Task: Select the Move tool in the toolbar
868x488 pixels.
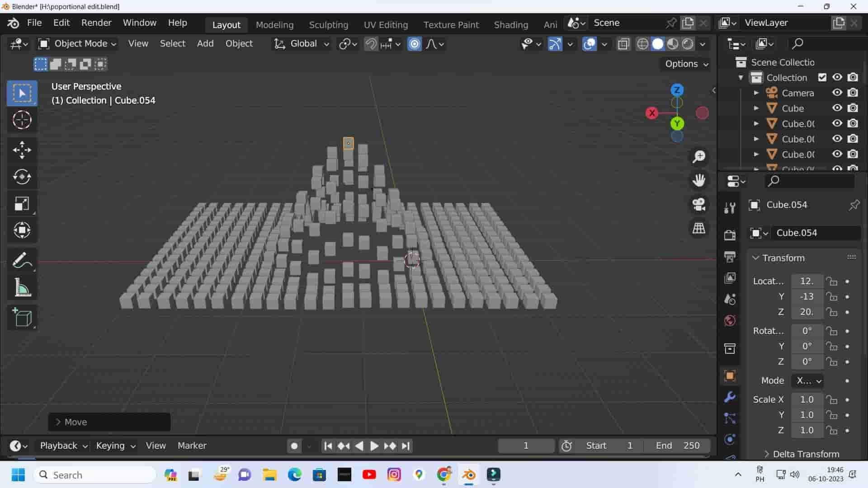Action: point(22,150)
